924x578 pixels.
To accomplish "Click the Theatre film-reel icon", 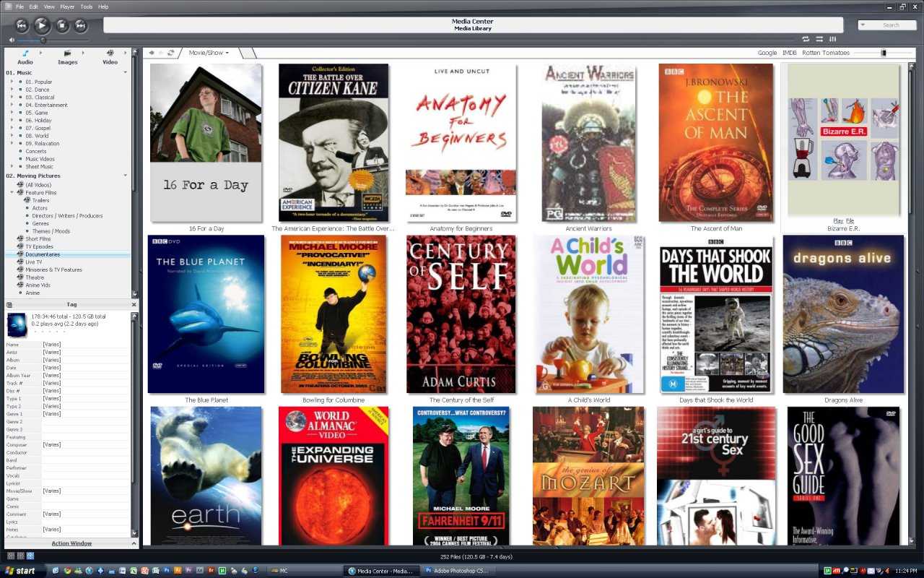I will click(x=20, y=277).
